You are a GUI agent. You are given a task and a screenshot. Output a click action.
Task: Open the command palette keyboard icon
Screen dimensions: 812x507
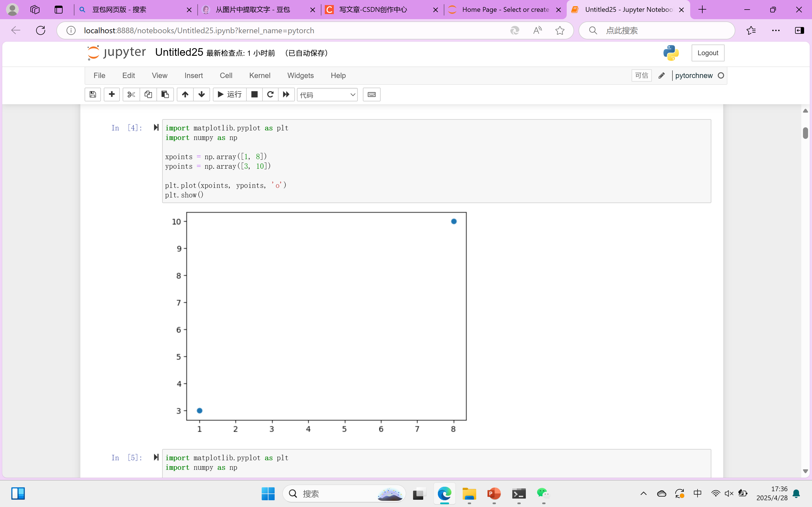[x=371, y=95]
